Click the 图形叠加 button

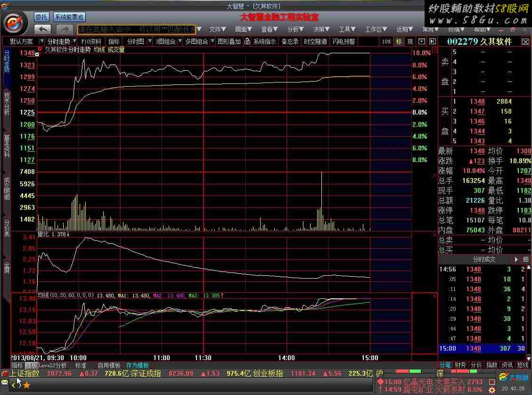tap(229, 41)
